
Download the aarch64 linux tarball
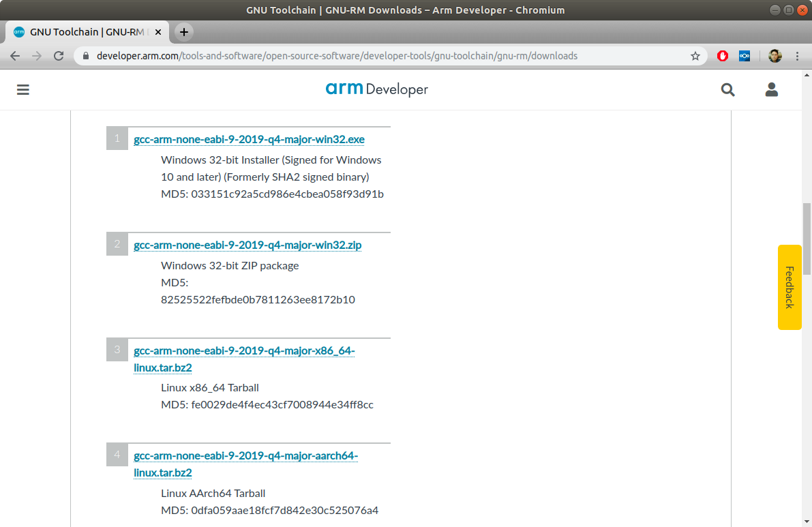(x=245, y=464)
